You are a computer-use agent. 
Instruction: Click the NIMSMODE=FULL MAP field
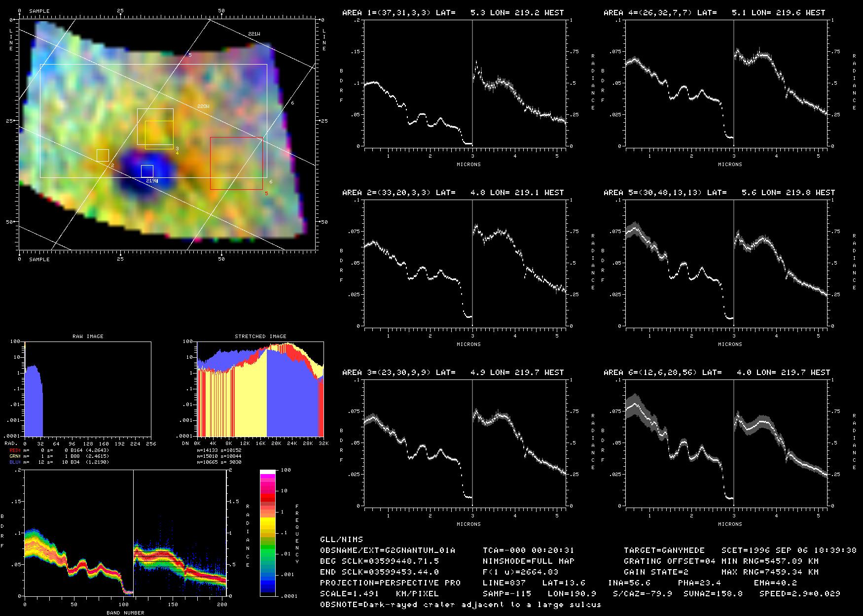(x=529, y=561)
